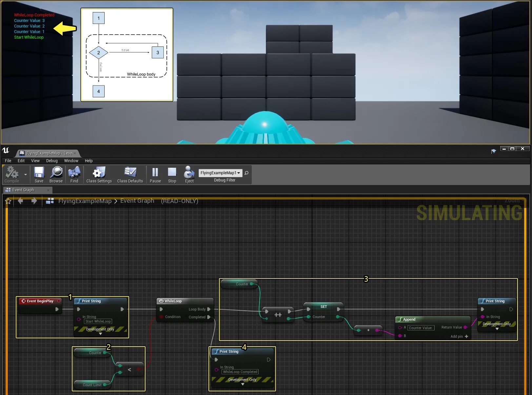Screen dimensions: 532x395
Task: Click the green "Start WhileLoop" text in the viewport
Action: click(29, 37)
